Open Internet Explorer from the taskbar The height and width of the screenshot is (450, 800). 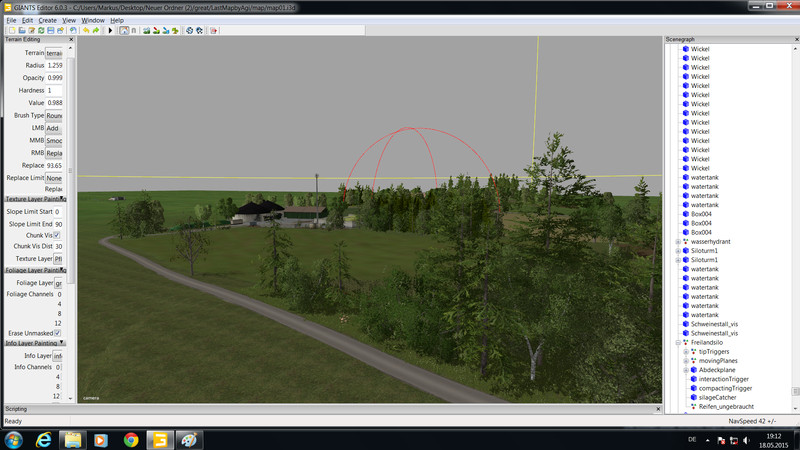[44, 439]
